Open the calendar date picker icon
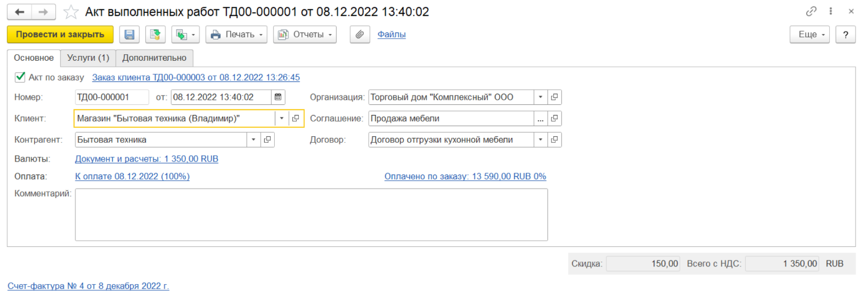 pyautogui.click(x=278, y=97)
